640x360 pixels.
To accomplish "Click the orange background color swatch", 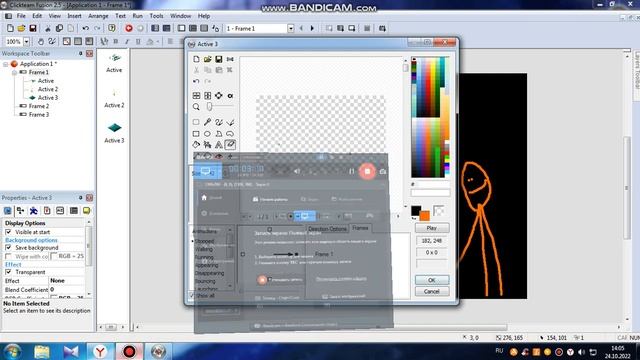I will pos(425,216).
